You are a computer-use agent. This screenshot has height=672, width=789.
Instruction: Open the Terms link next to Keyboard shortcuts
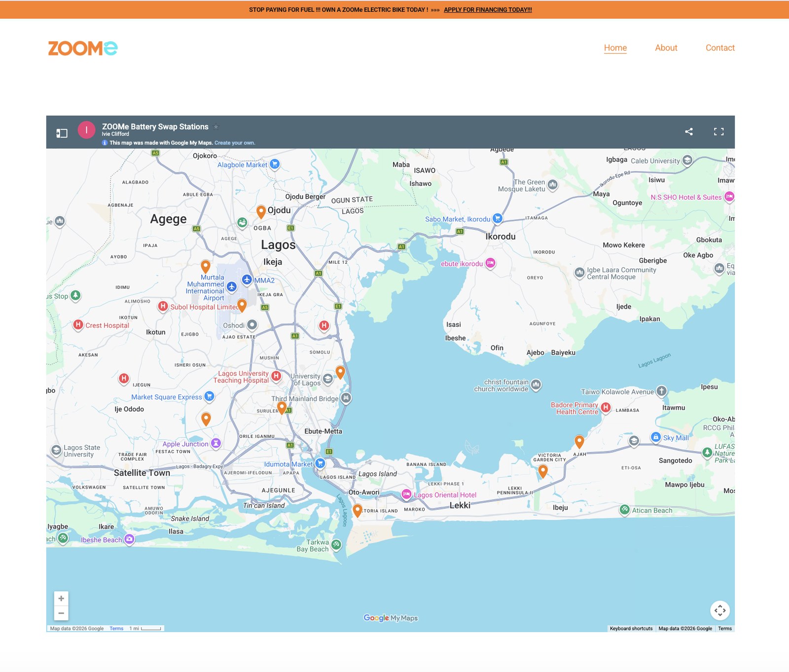tap(725, 629)
